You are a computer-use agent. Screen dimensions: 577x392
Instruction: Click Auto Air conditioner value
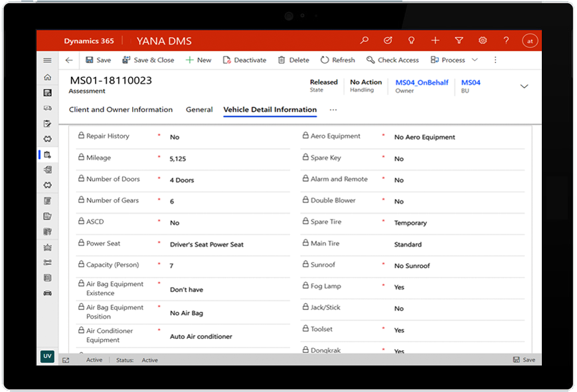[201, 336]
